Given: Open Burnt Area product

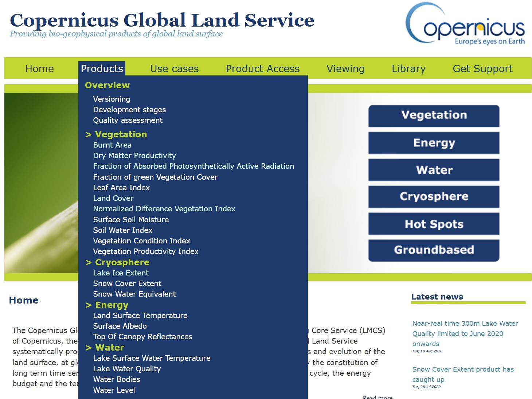Looking at the screenshot, I should click(x=112, y=145).
